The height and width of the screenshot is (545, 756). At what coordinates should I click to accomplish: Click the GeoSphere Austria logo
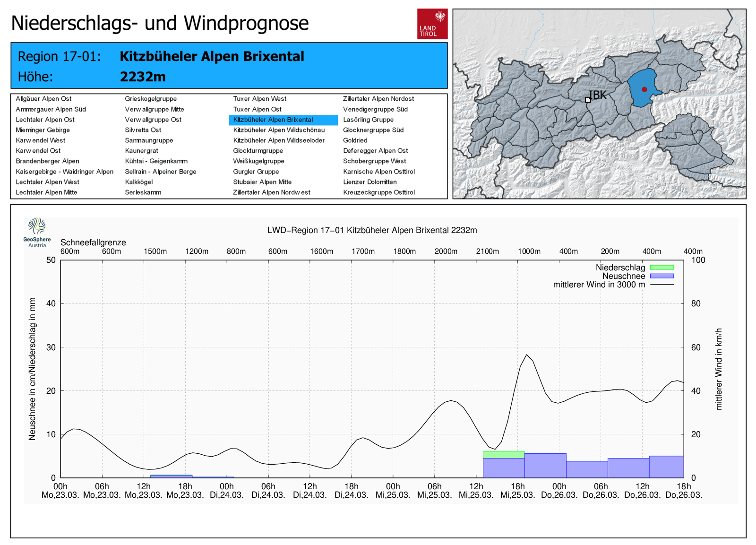click(37, 232)
